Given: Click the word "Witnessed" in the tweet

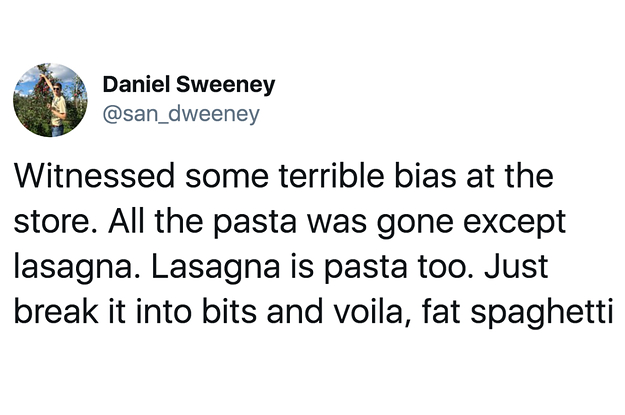Looking at the screenshot, I should point(94,176).
